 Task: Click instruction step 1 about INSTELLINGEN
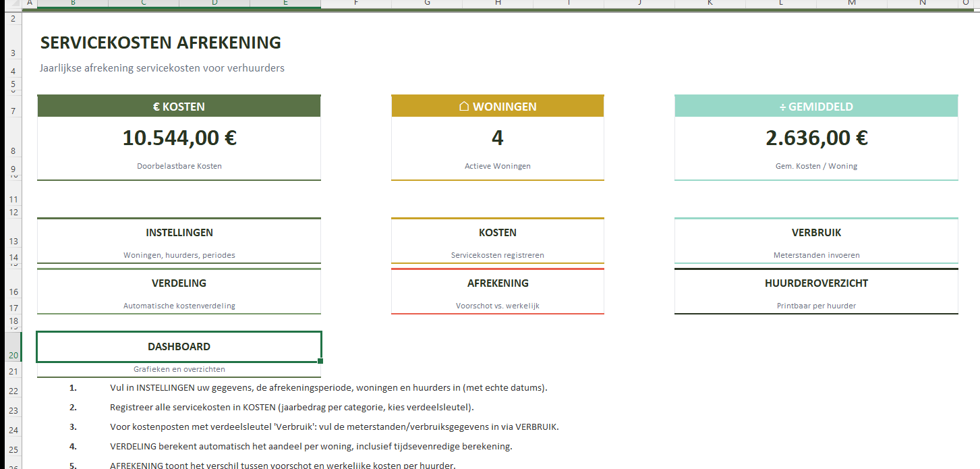pos(328,388)
